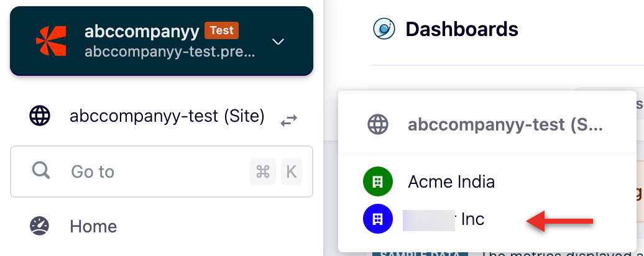Click the green Acme India building icon
Image resolution: width=644 pixels, height=256 pixels.
[377, 182]
